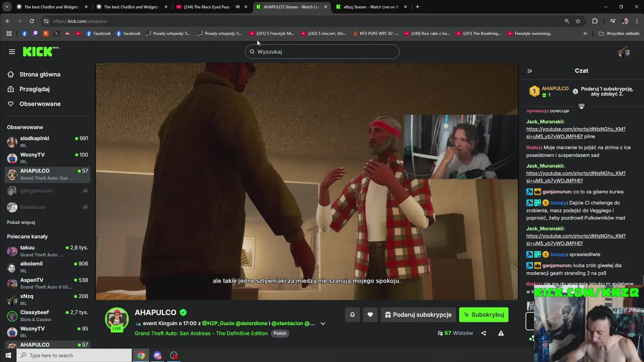Open Freestyle swimming bookmark
This screenshot has width=644, height=362.
pyautogui.click(x=530, y=34)
